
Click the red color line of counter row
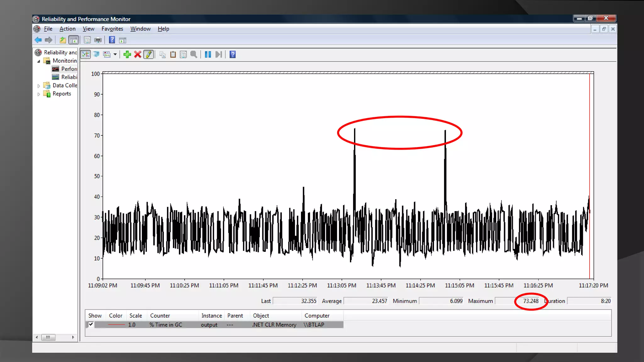click(116, 325)
